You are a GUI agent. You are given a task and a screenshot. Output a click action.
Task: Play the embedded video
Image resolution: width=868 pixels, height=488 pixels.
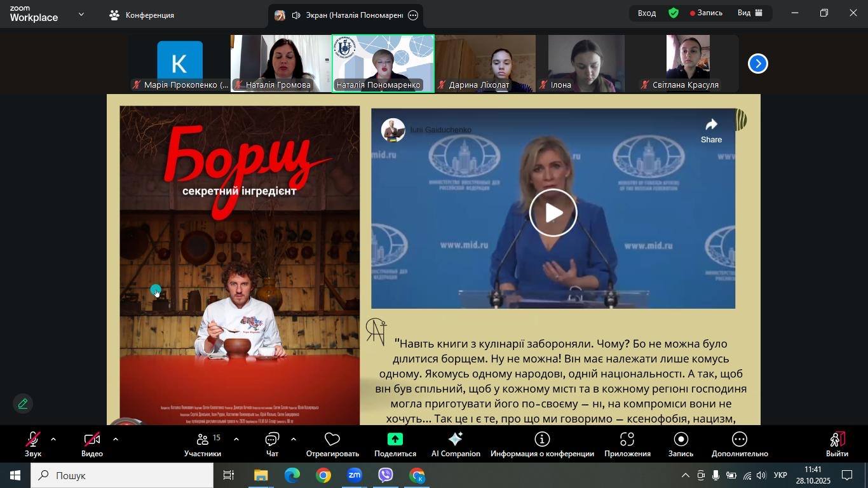pyautogui.click(x=553, y=213)
